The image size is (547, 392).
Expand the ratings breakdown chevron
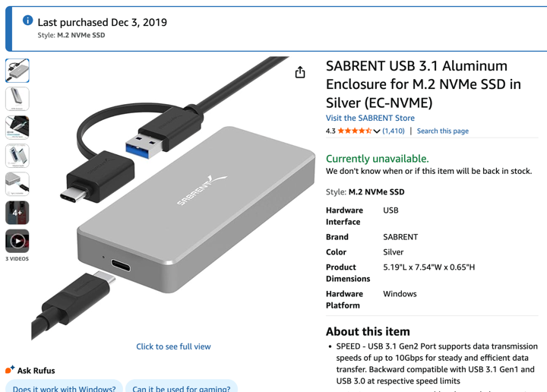[x=377, y=131]
